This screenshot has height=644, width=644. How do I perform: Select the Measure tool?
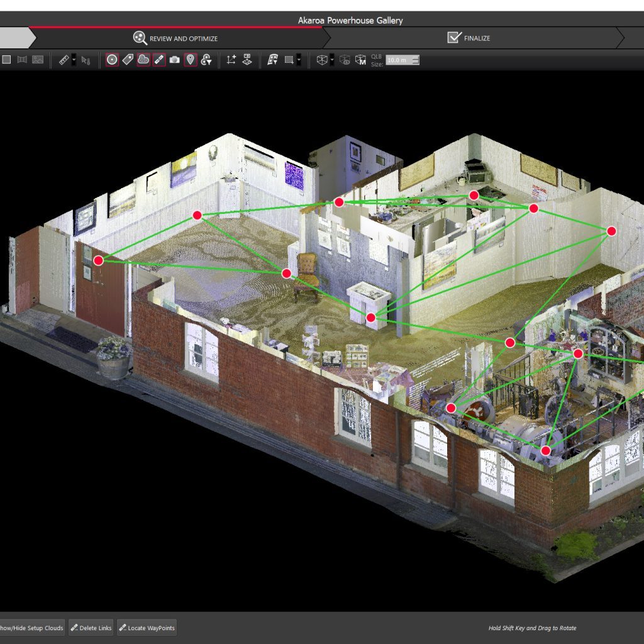coord(63,60)
